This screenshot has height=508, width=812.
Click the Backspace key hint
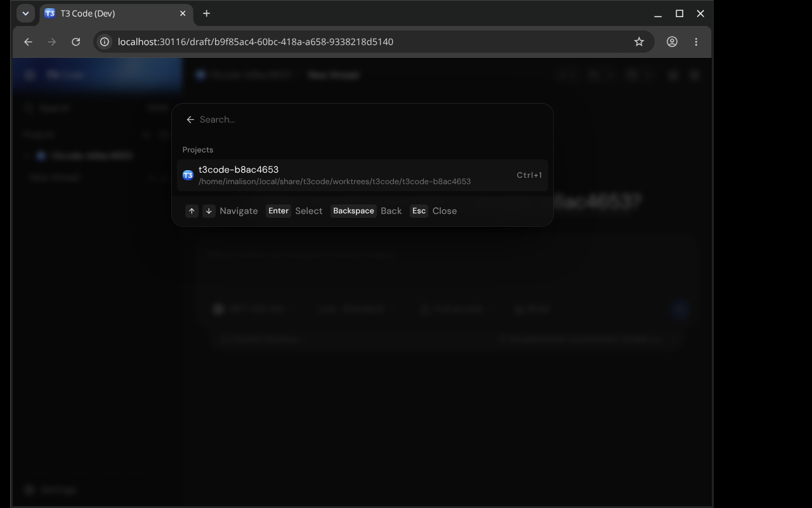[x=353, y=211]
